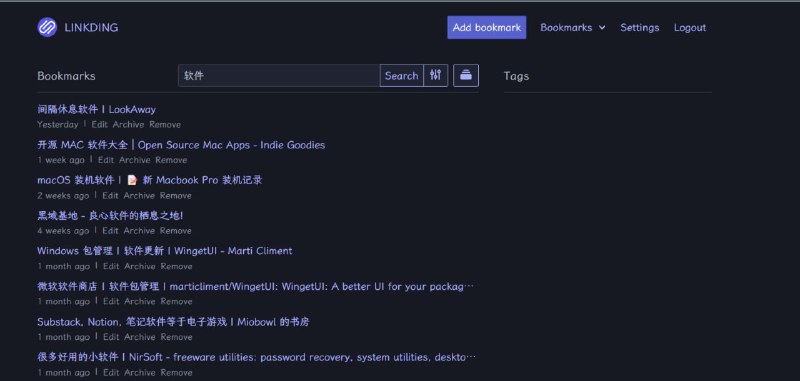Click the Add bookmark button
Image resolution: width=800 pixels, height=381 pixels.
487,28
